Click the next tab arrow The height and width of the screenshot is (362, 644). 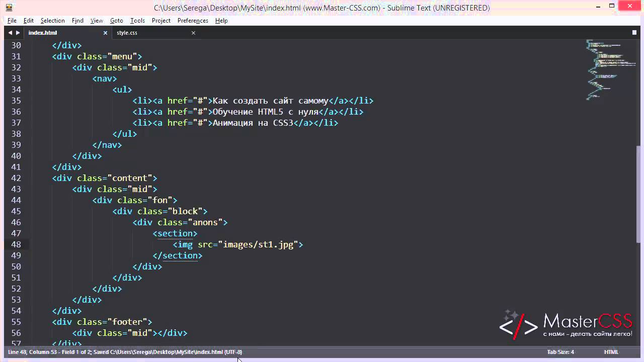pos(18,33)
